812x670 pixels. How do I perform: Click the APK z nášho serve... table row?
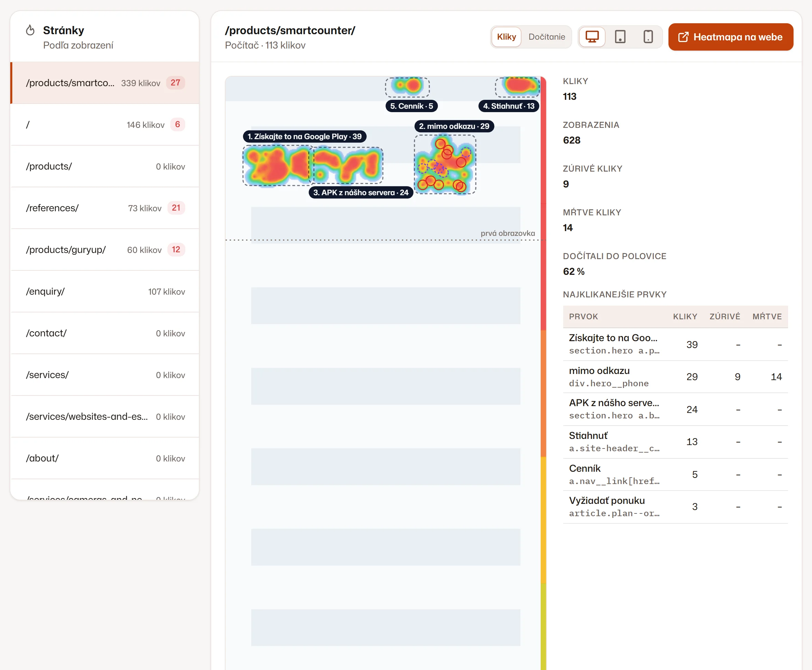click(x=675, y=410)
